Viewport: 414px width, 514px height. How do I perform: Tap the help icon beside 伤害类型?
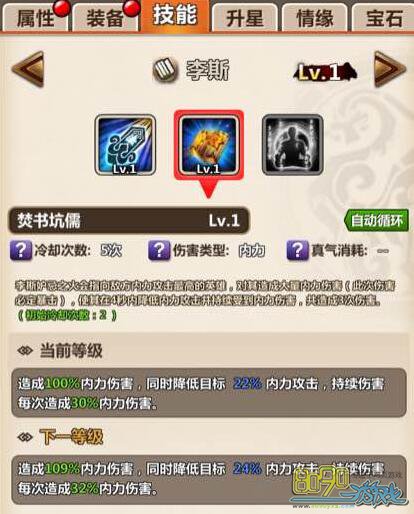pyautogui.click(x=159, y=250)
